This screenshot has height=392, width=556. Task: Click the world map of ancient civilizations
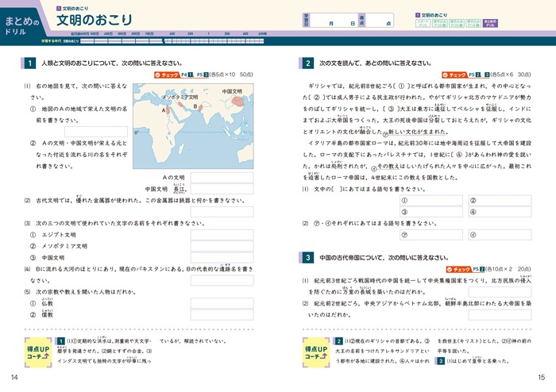193,126
